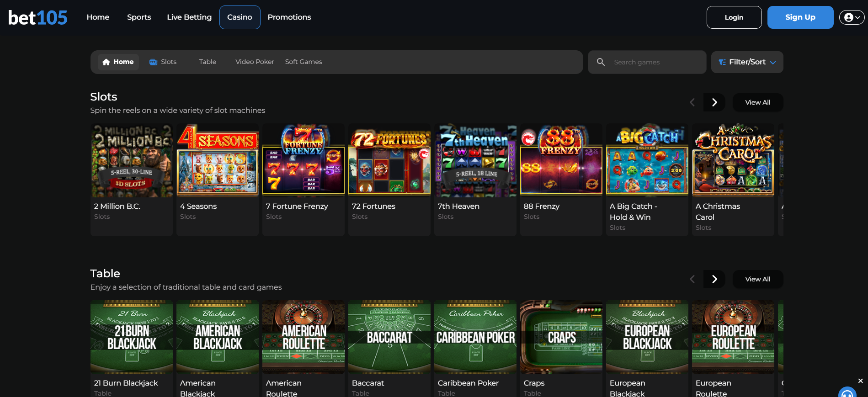Click View All for Table games

point(758,279)
